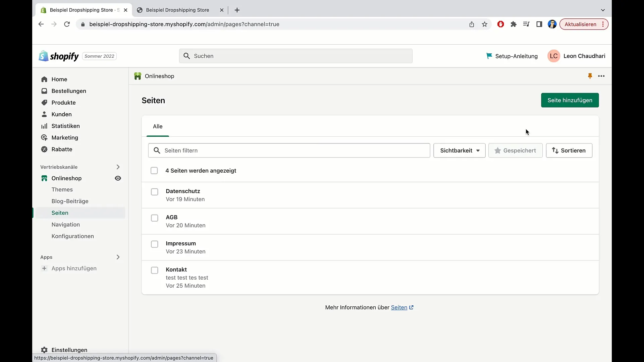Click Sortieren button in filter bar
644x362 pixels.
[569, 150]
